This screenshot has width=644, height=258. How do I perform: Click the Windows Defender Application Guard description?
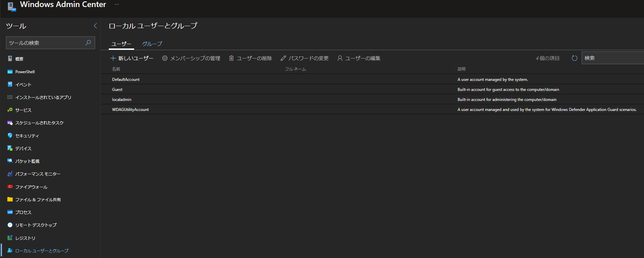pos(547,110)
